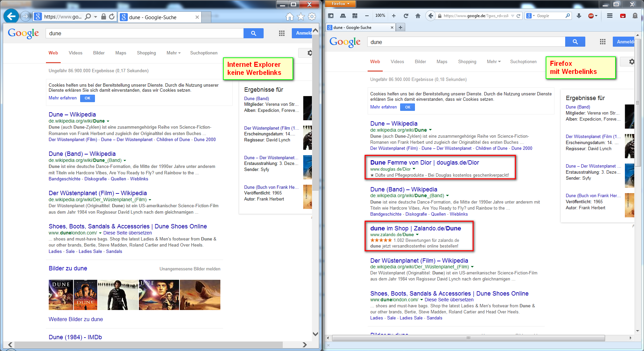The width and height of the screenshot is (644, 351).
Task: Open Internet Explorer tools gear
Action: point(312,16)
